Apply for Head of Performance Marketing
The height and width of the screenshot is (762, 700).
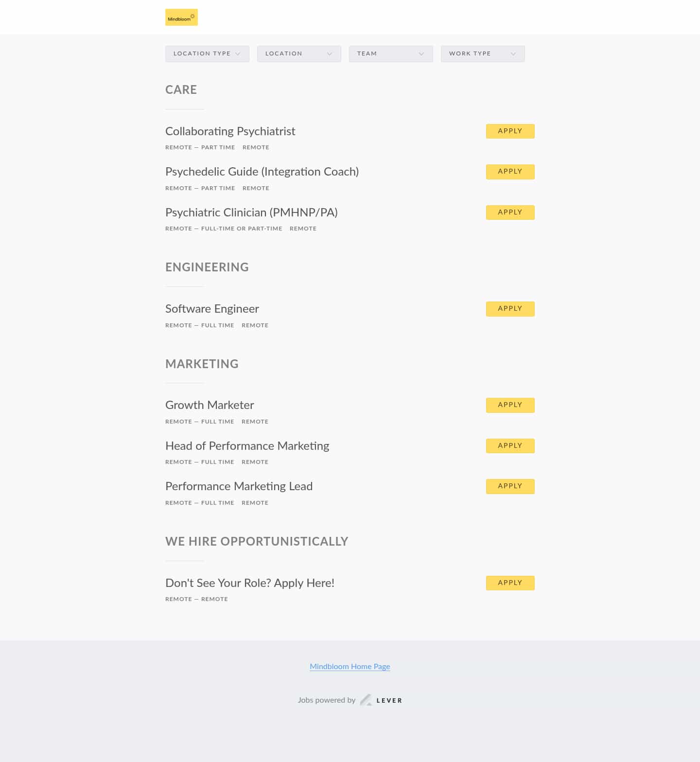pos(510,445)
